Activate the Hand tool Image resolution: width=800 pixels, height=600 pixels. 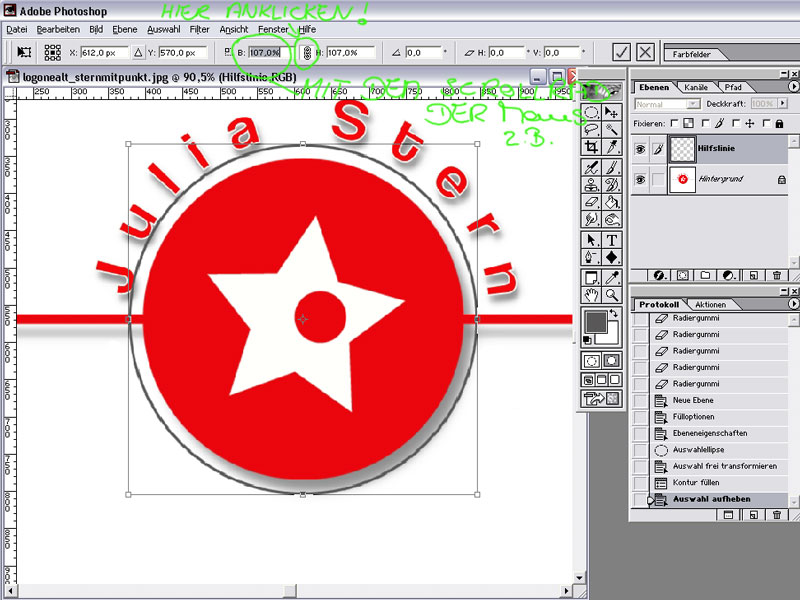tap(592, 295)
